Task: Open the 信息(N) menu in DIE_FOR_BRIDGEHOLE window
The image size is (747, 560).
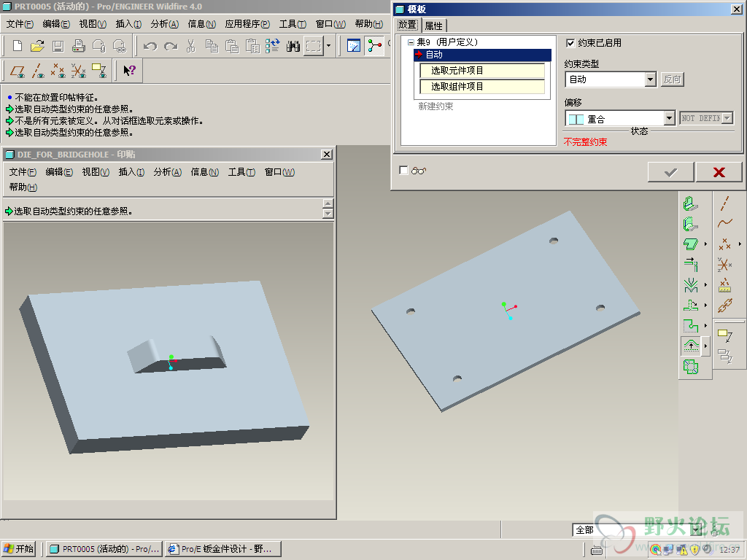Action: click(x=204, y=172)
